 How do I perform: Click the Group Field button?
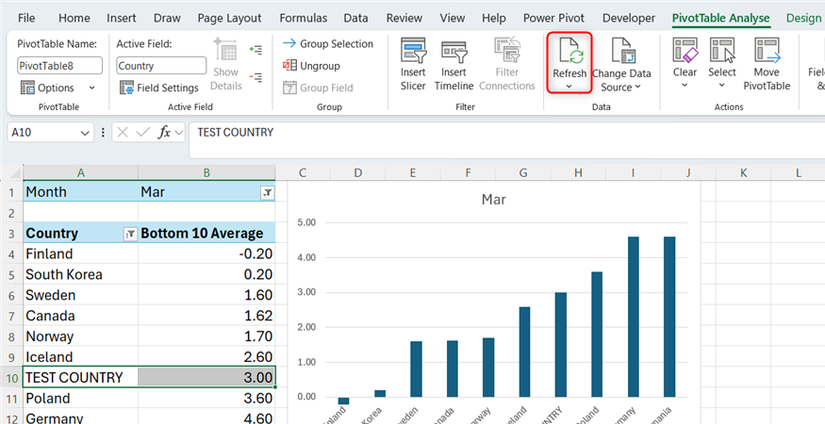318,88
